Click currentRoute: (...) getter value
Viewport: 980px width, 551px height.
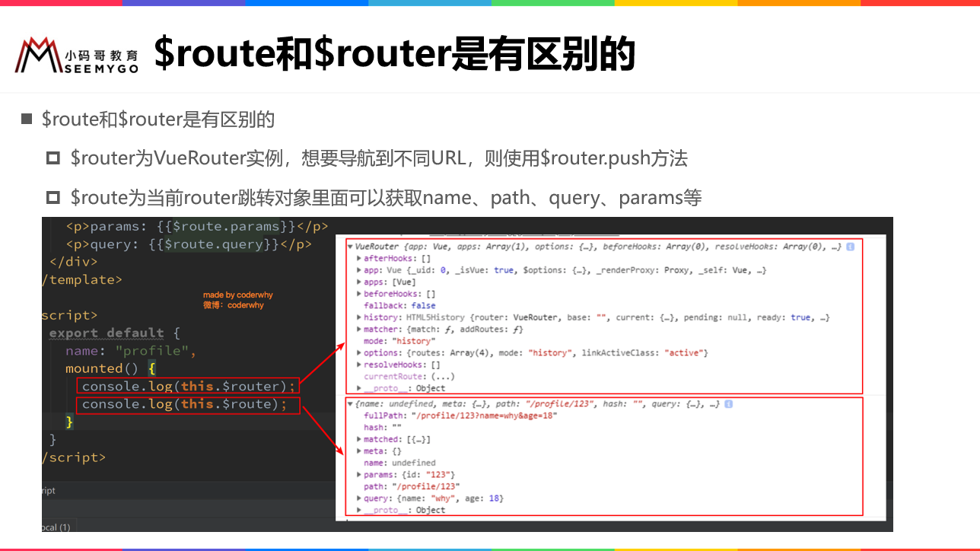pos(443,377)
